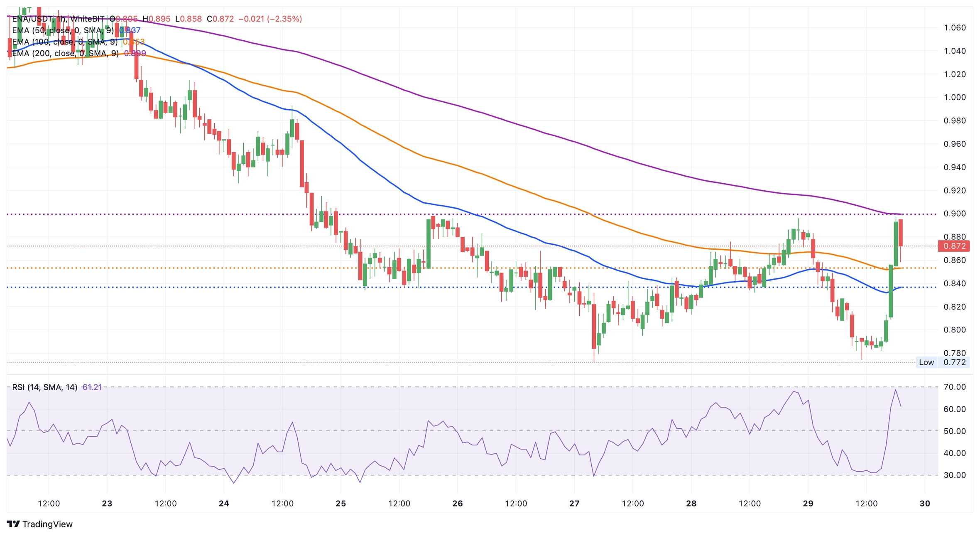Click the 1.000 price axis label
Viewport: 980px width, 536px height.
[x=955, y=97]
